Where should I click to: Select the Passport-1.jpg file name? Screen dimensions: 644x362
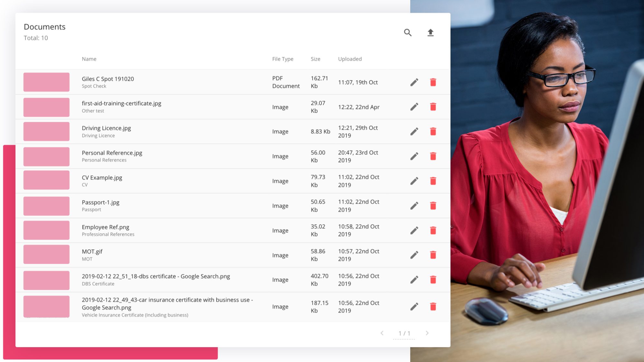pyautogui.click(x=100, y=202)
